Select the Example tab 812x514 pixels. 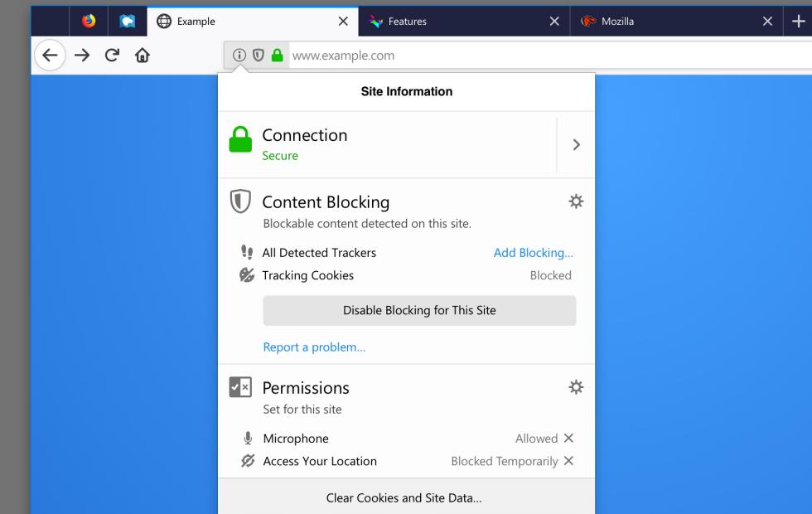[253, 22]
